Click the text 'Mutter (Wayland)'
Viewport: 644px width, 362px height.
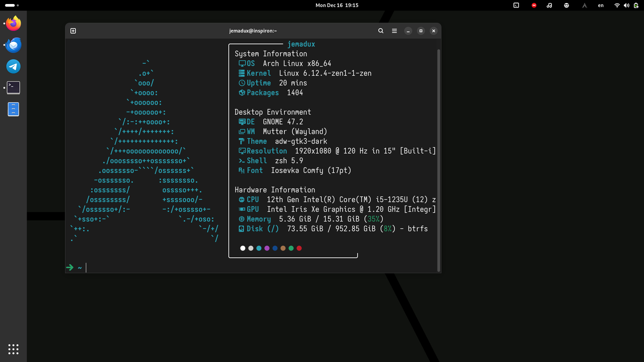click(x=295, y=132)
